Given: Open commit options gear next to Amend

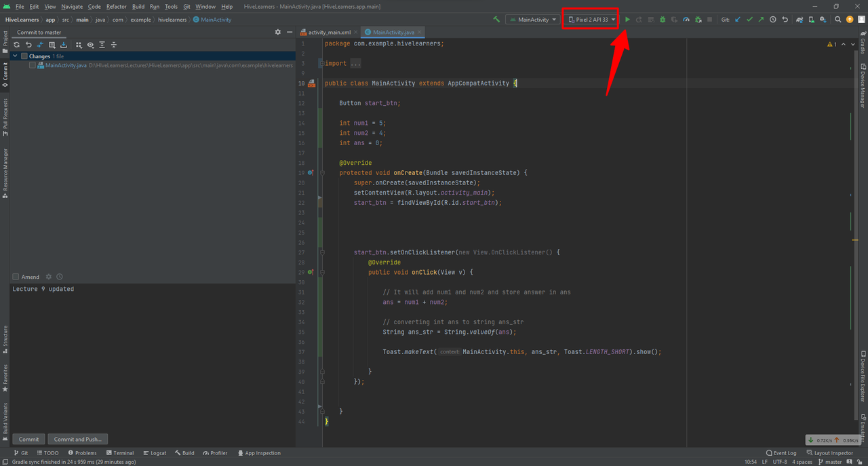Looking at the screenshot, I should [x=48, y=277].
